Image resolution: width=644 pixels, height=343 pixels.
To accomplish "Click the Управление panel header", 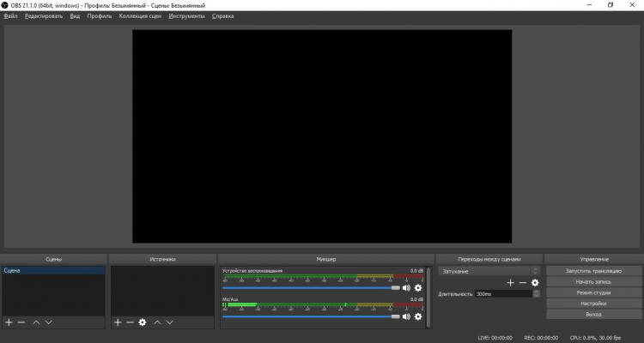I will [594, 259].
